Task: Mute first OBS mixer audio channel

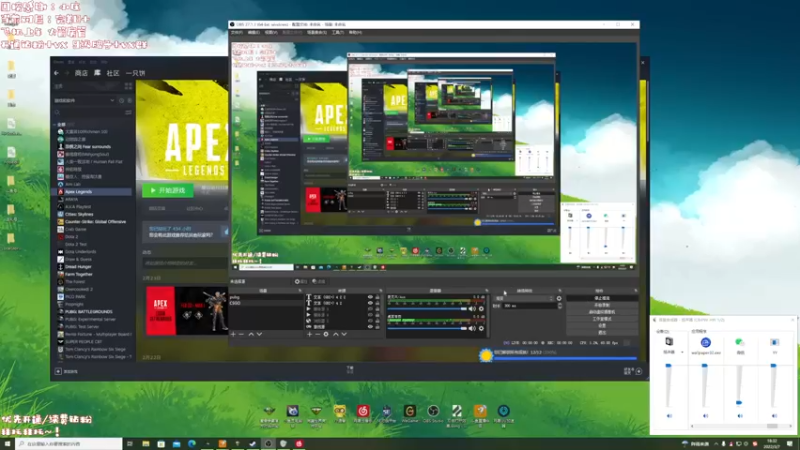Action: pyautogui.click(x=472, y=309)
